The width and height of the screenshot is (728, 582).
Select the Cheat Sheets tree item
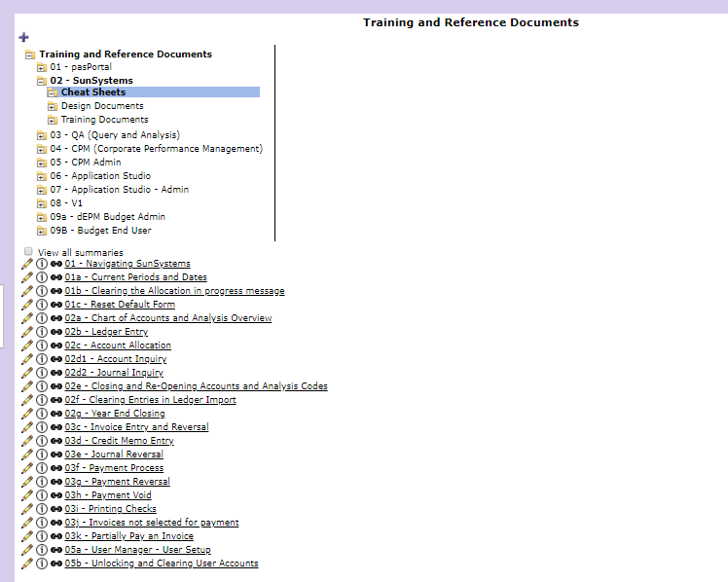coord(153,92)
